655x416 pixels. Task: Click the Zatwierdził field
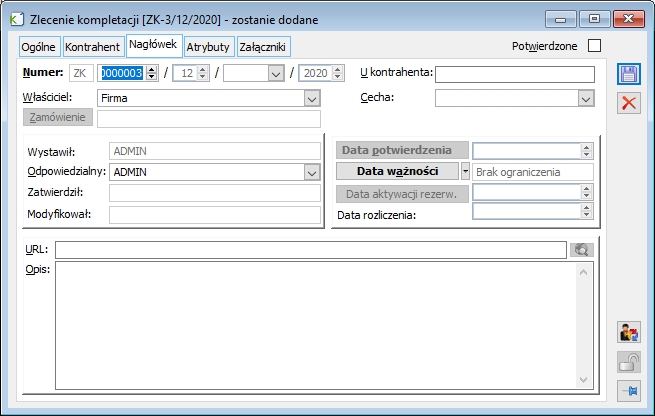point(215,193)
